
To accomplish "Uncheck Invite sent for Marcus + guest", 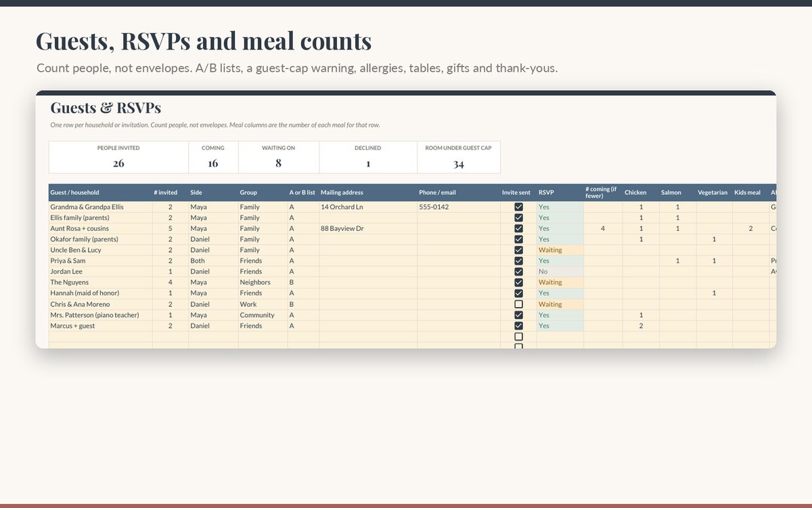I will pyautogui.click(x=519, y=326).
